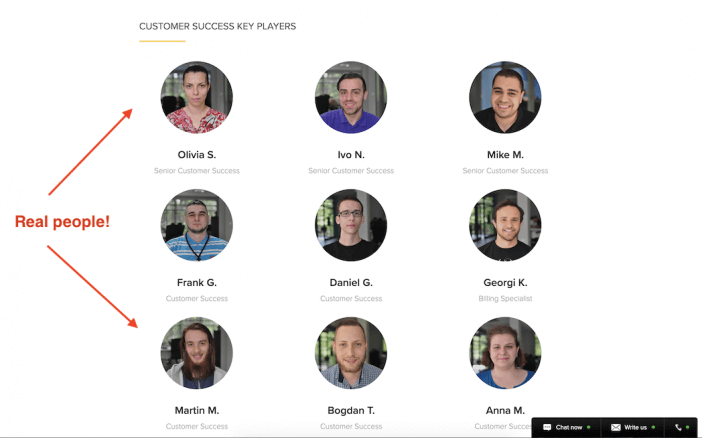
Task: Click the Georgi K. name label
Action: [505, 283]
